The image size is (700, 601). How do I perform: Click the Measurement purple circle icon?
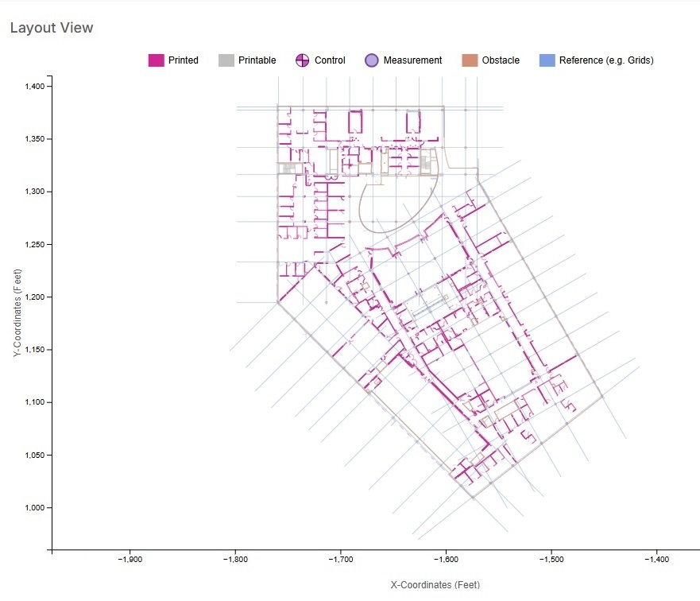coord(371,60)
